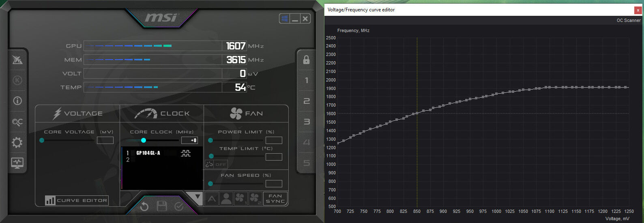This screenshot has width=644, height=223.
Task: Click the MSI logo at top
Action: 161,17
